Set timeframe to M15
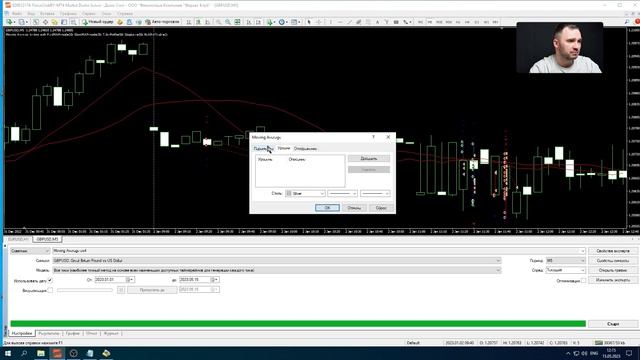 coord(439,22)
